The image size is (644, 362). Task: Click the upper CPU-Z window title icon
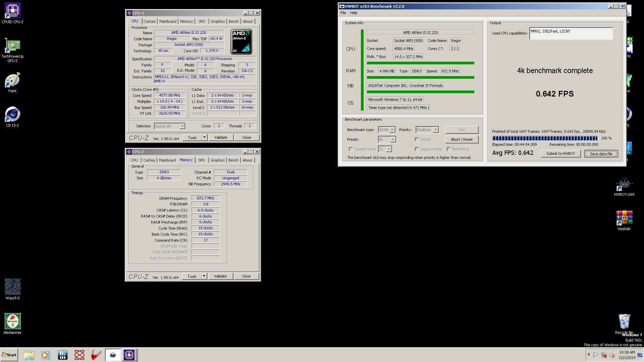129,13
